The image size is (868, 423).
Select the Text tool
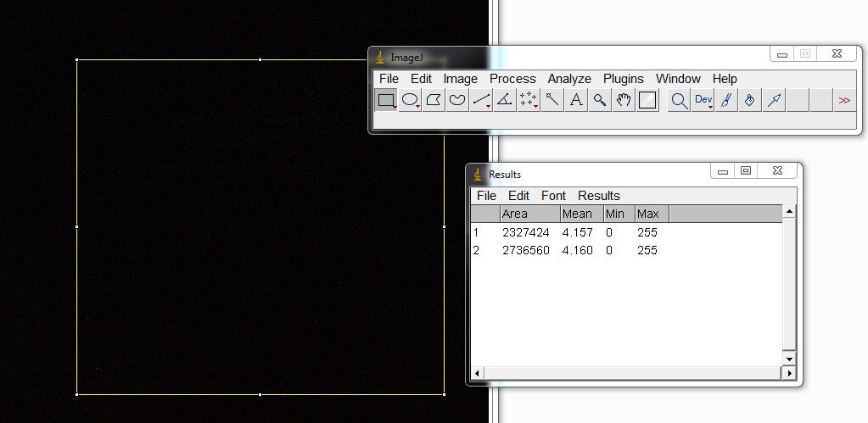576,100
